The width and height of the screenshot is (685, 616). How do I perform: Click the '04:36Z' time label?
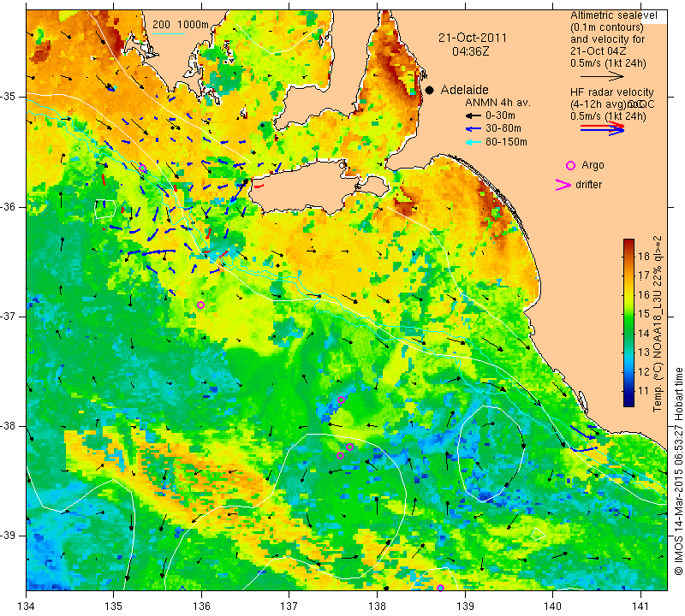[470, 51]
